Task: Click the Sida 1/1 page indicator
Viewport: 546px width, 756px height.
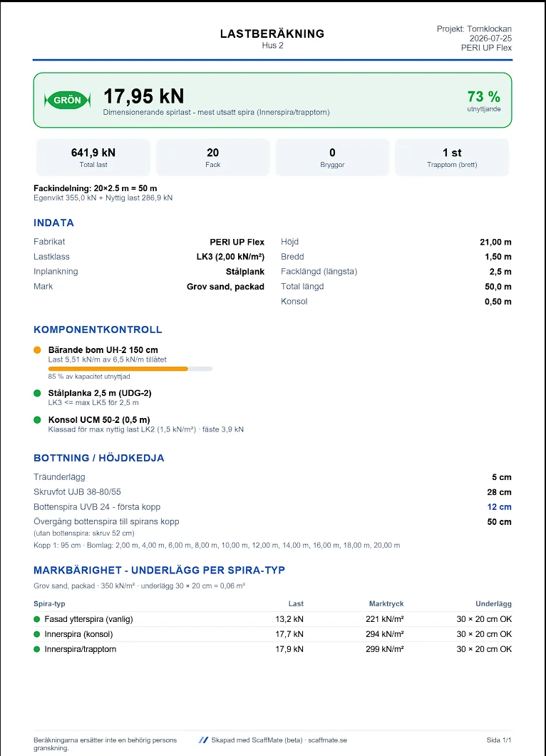Action: click(x=499, y=740)
